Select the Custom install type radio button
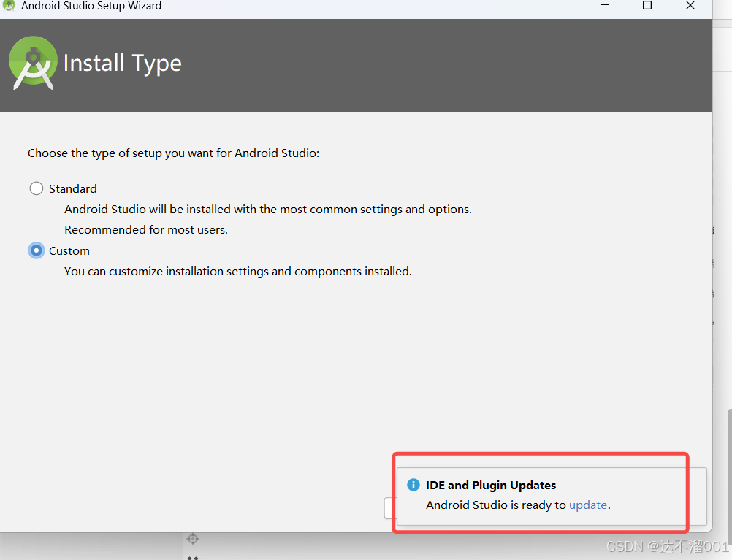Image resolution: width=732 pixels, height=560 pixels. click(37, 250)
